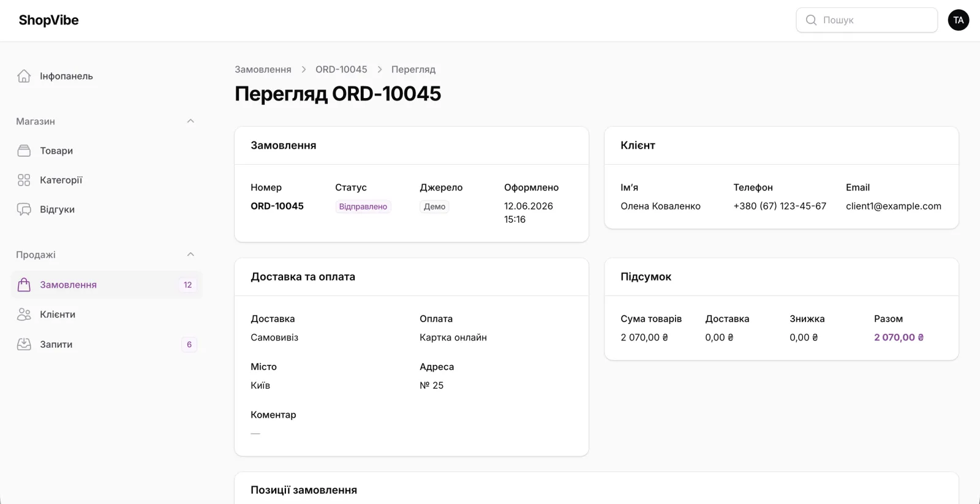Viewport: 980px width, 504px height.
Task: Collapse the Магазин sidebar group
Action: 190,121
